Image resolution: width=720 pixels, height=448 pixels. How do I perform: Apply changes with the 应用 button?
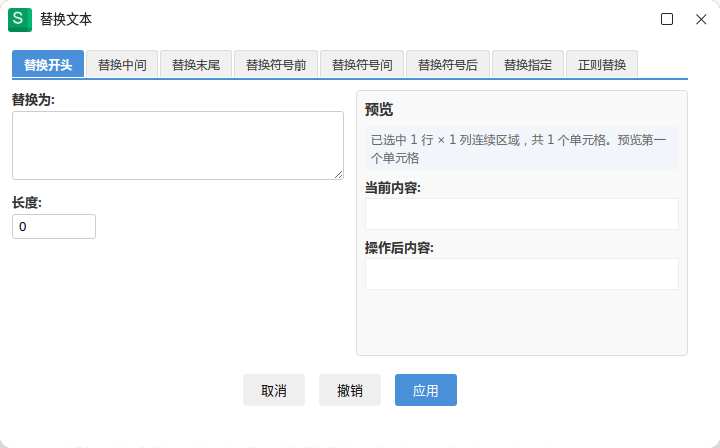[x=426, y=390]
